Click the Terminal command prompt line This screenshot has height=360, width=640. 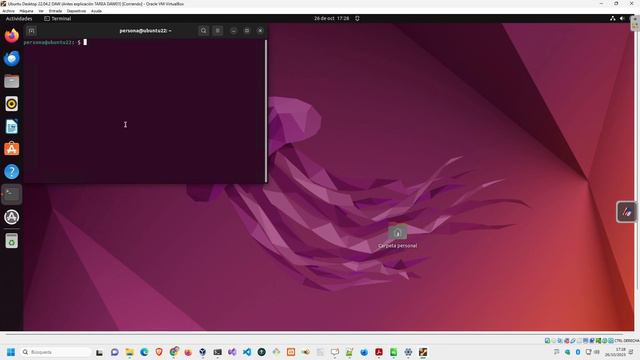click(x=55, y=42)
